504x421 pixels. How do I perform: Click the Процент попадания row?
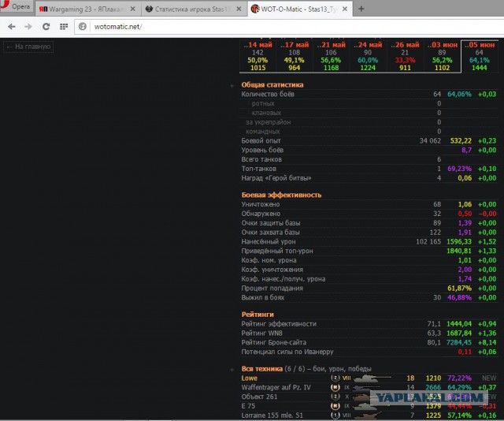[x=369, y=289]
